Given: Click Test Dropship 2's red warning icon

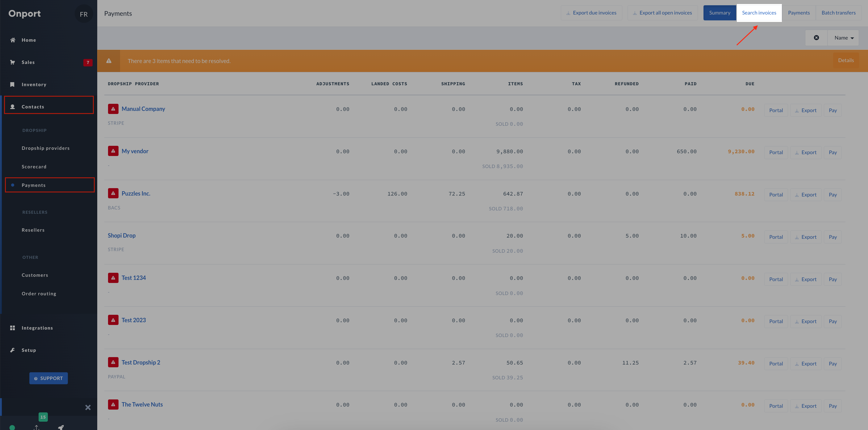Looking at the screenshot, I should pyautogui.click(x=113, y=362).
